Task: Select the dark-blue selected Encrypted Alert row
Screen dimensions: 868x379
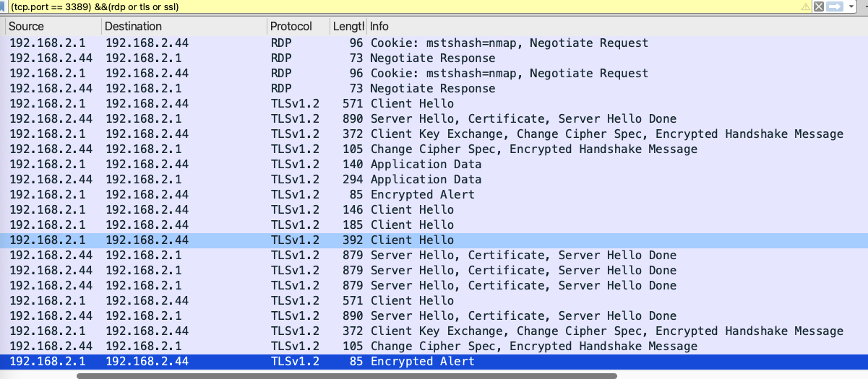Action: 434,362
